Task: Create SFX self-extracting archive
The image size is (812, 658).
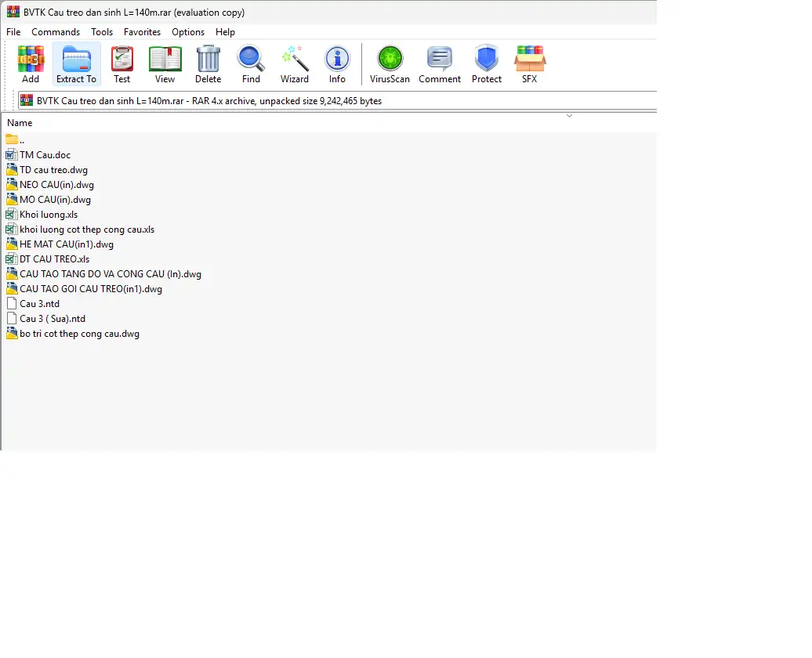Action: (530, 63)
